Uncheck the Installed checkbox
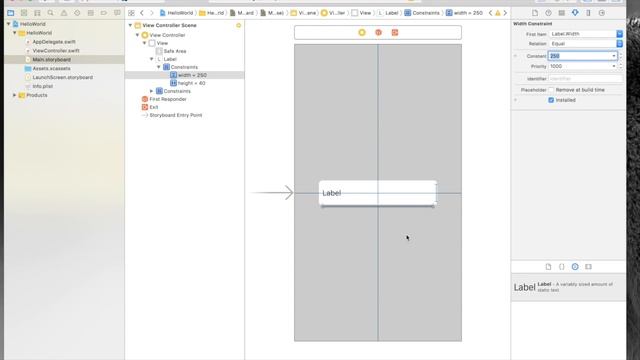 click(x=551, y=100)
